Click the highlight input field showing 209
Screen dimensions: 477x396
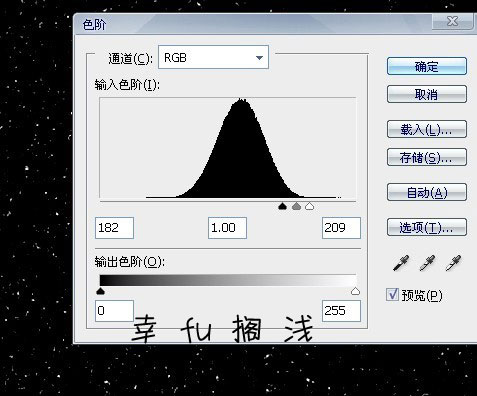341,228
